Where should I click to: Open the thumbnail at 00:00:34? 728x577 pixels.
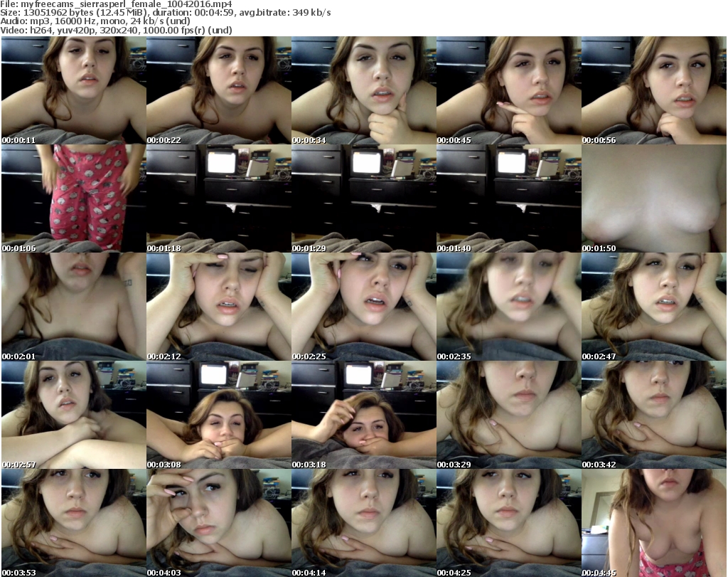(363, 90)
